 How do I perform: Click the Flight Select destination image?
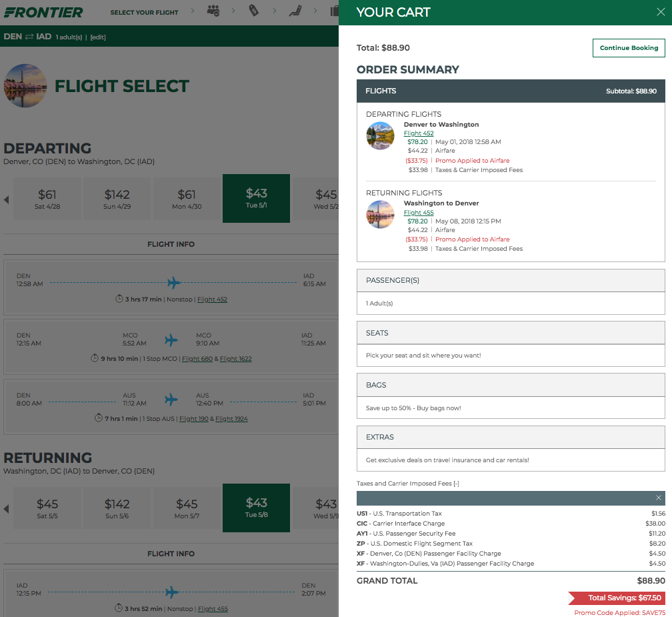point(25,86)
